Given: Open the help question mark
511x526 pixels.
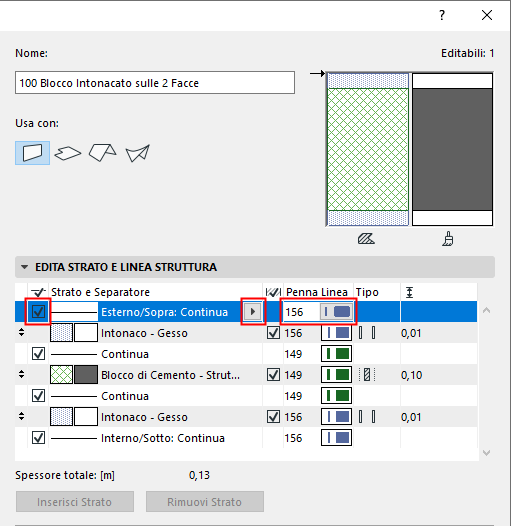Looking at the screenshot, I should [x=442, y=15].
